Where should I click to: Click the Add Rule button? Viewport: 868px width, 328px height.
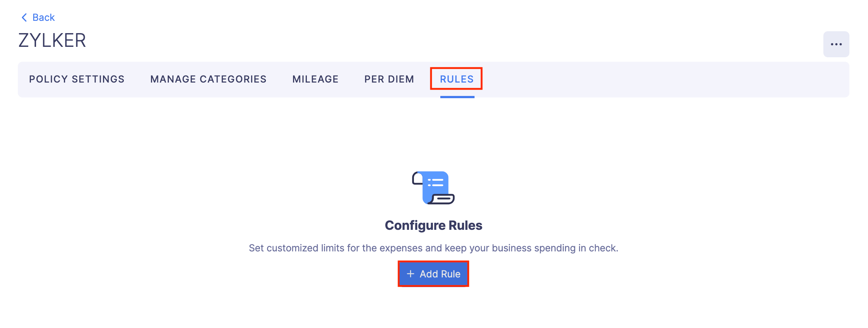(433, 274)
